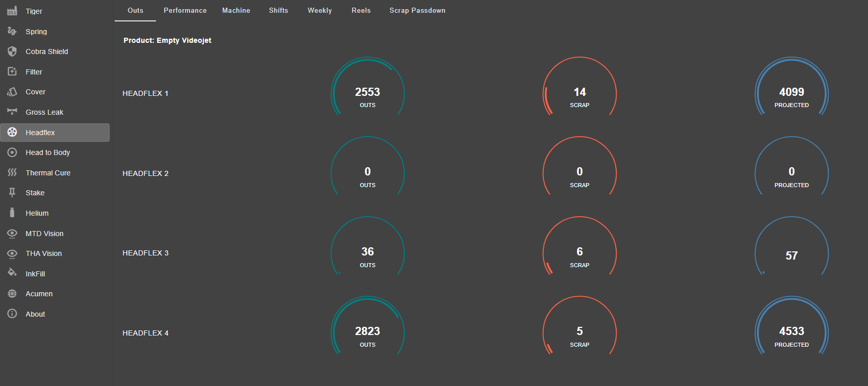The image size is (868, 386).
Task: Click the HEADFLEX 2 row label
Action: click(x=145, y=173)
